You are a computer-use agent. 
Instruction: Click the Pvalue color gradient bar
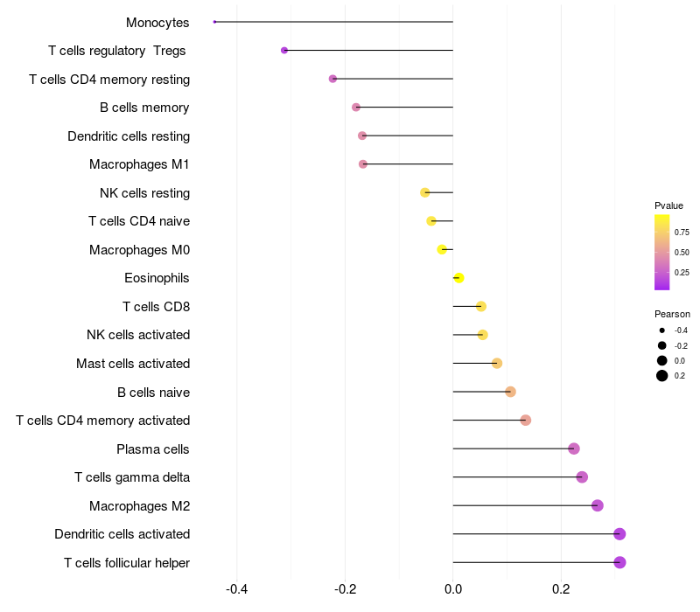[x=662, y=252]
